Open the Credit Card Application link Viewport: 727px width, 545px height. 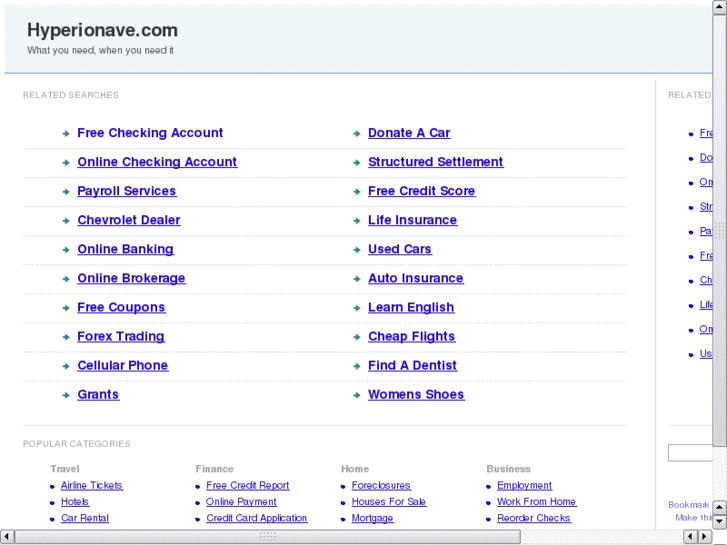(257, 518)
